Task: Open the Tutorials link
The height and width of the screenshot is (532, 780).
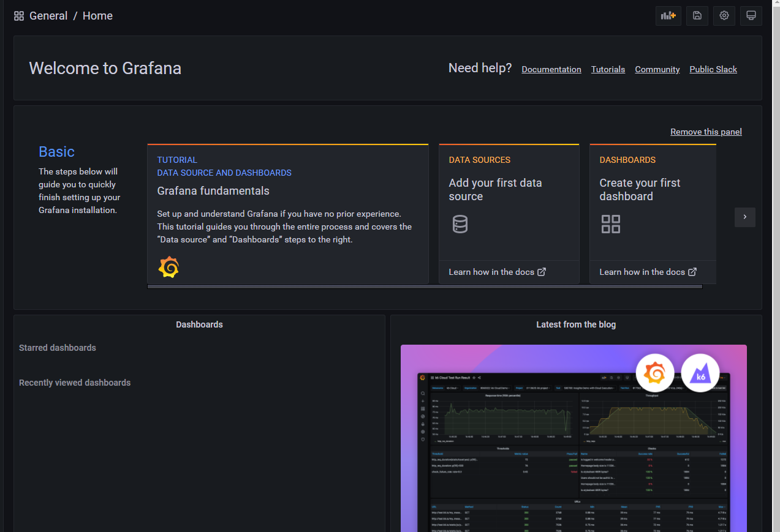Action: (x=608, y=69)
